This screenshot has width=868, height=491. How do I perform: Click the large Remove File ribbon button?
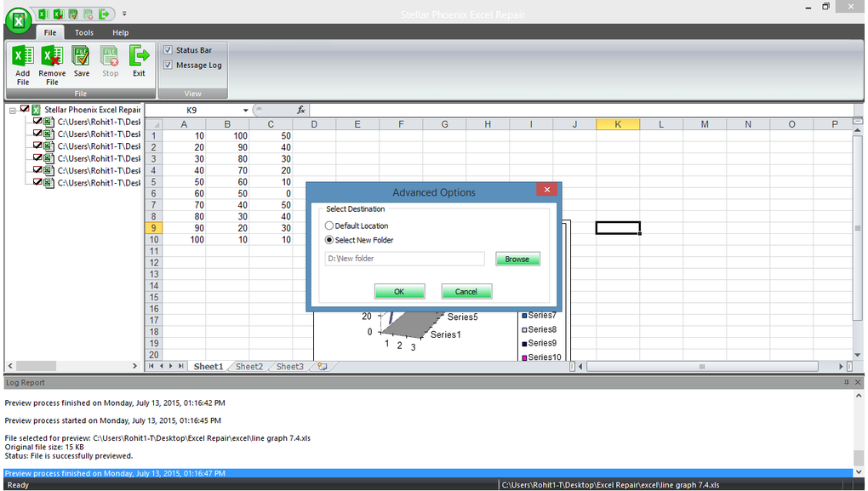[x=52, y=66]
